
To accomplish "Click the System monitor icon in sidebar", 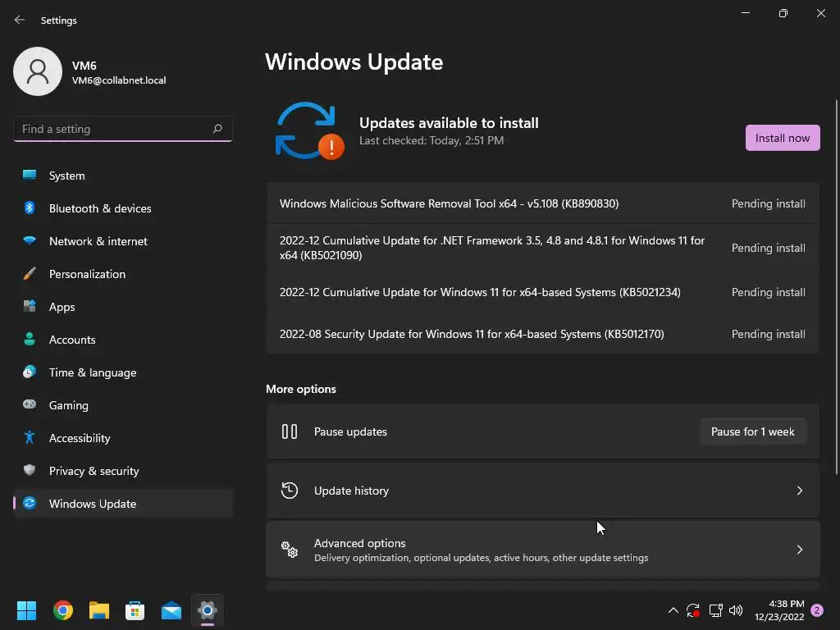I will (x=30, y=176).
